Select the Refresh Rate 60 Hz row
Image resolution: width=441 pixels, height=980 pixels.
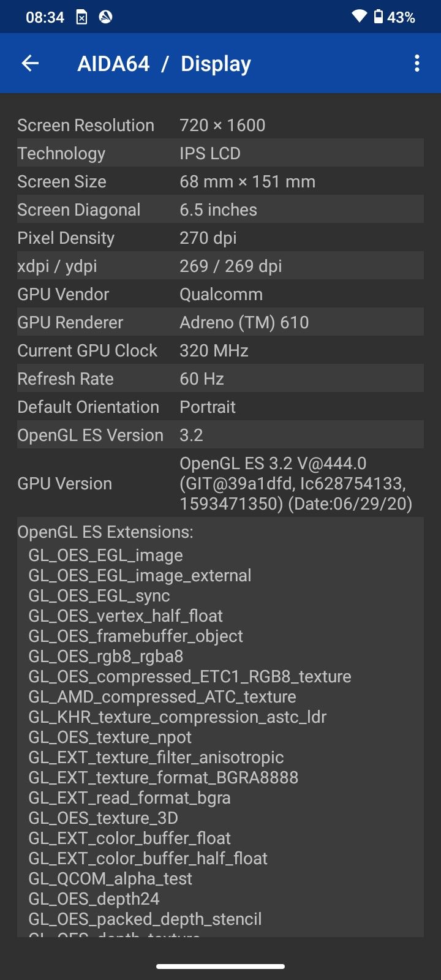click(x=221, y=379)
